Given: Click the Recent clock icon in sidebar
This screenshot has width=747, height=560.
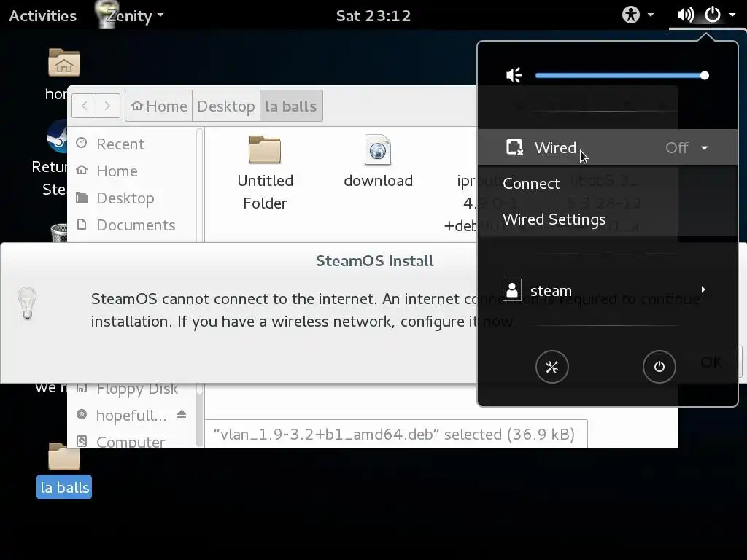Looking at the screenshot, I should [x=82, y=143].
